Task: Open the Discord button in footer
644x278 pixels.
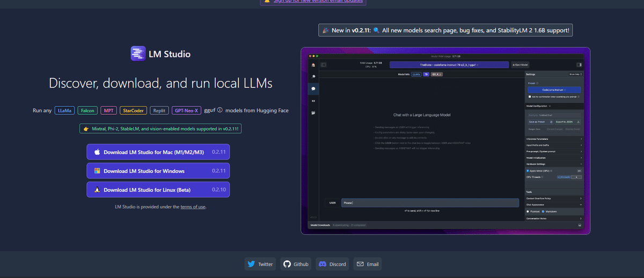Action: 332,264
